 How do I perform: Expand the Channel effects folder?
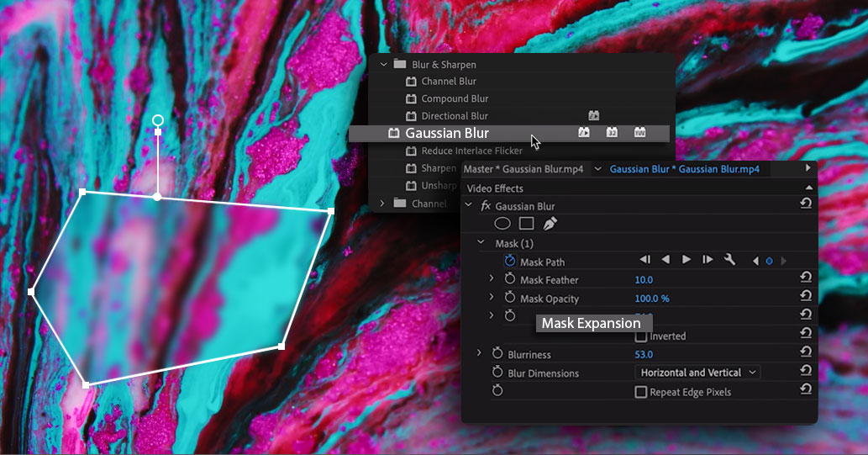tap(384, 204)
